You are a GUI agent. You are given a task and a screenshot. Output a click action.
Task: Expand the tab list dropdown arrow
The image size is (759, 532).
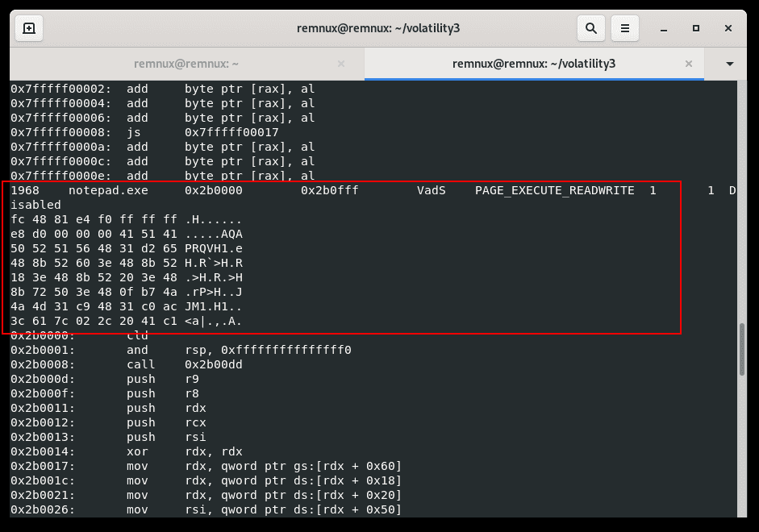(730, 64)
